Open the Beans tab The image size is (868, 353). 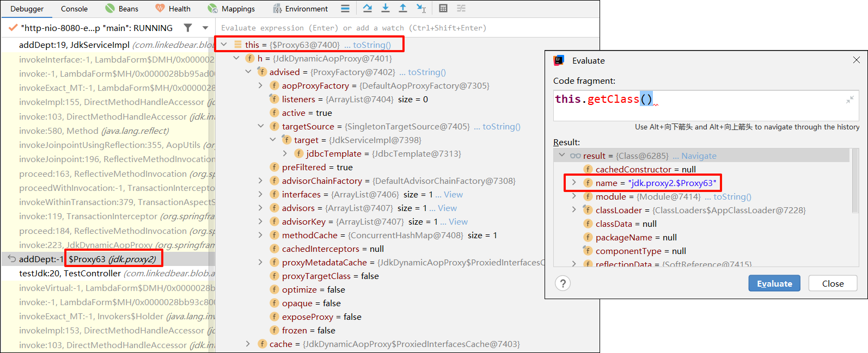pos(122,9)
